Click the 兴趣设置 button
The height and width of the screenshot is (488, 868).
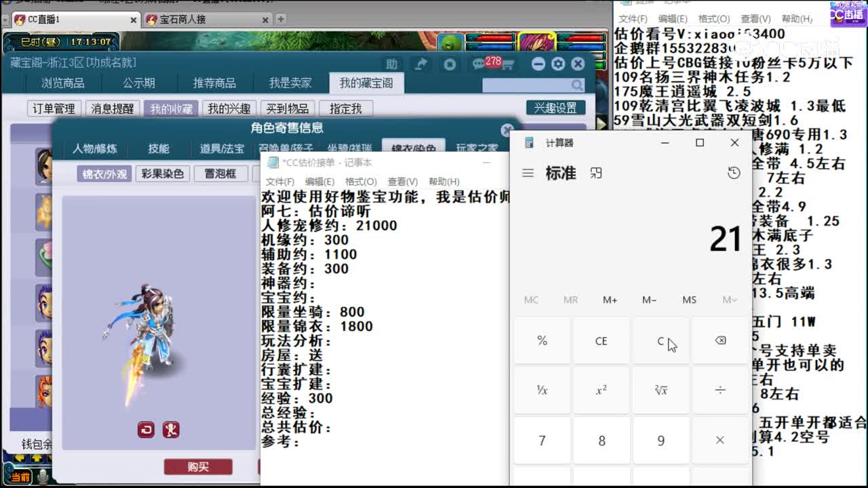point(555,108)
